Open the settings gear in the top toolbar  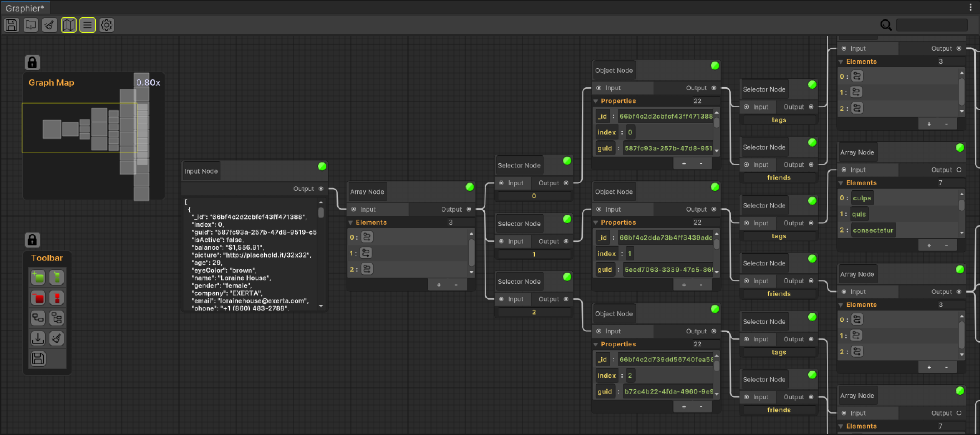pyautogui.click(x=107, y=25)
